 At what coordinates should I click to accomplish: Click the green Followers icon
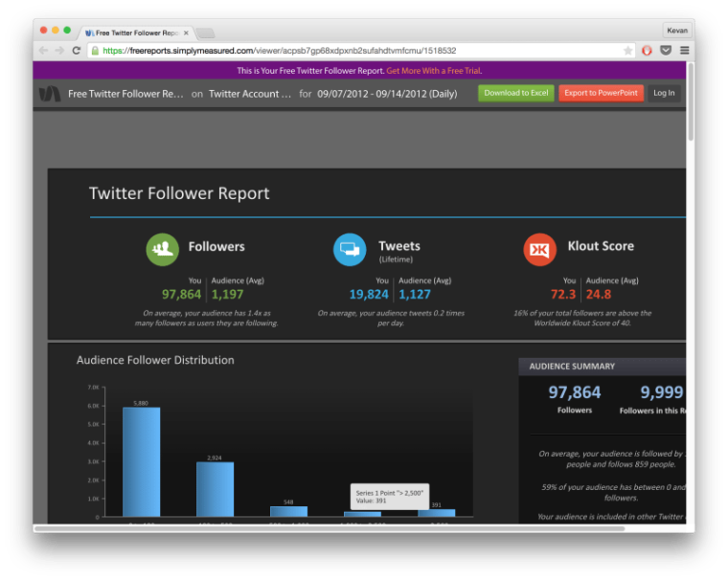click(163, 250)
